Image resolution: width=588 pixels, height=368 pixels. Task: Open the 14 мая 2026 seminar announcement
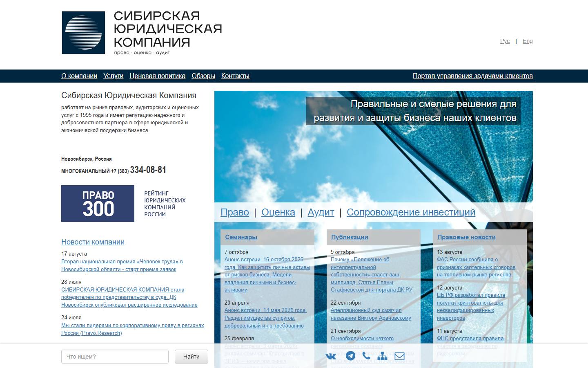tap(266, 318)
